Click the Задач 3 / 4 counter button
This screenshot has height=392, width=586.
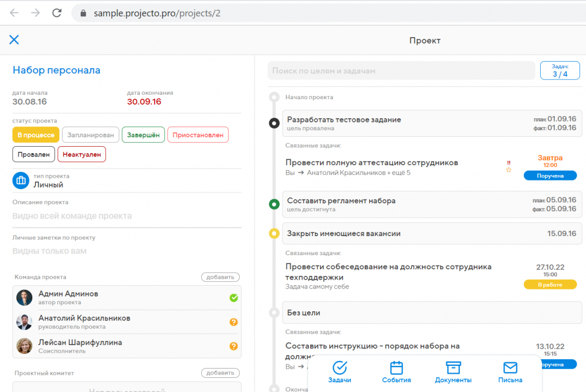point(560,71)
